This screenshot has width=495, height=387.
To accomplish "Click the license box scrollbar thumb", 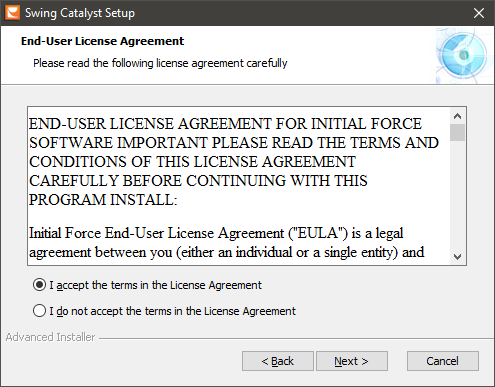I will tap(457, 132).
